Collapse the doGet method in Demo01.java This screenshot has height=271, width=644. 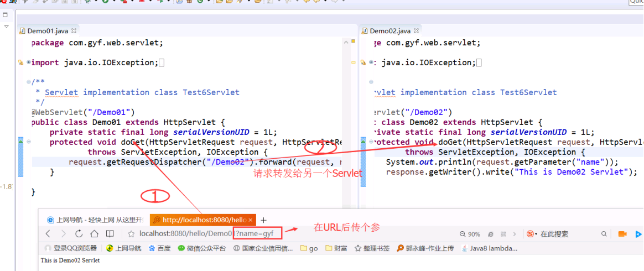[28, 142]
